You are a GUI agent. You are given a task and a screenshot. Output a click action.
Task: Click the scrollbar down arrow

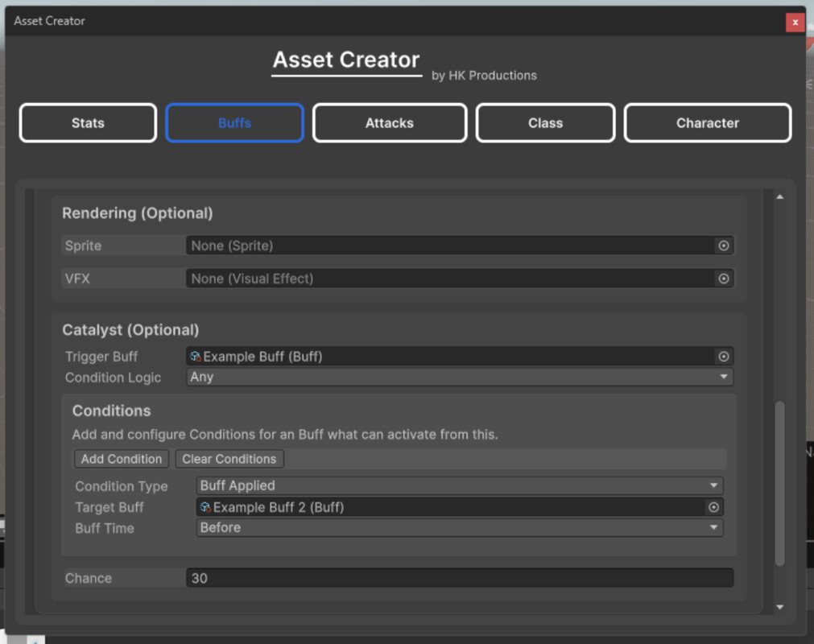click(780, 607)
